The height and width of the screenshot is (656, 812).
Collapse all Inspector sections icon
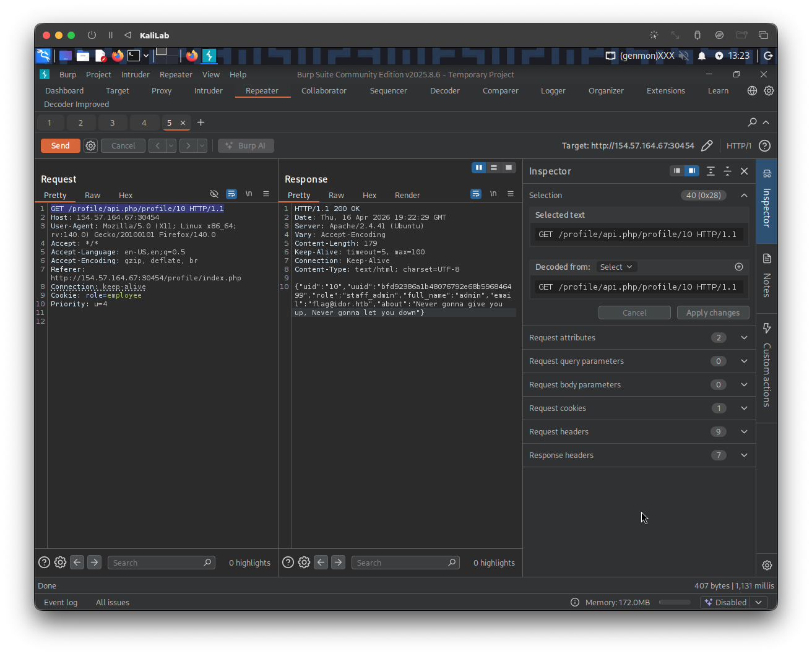tap(728, 171)
